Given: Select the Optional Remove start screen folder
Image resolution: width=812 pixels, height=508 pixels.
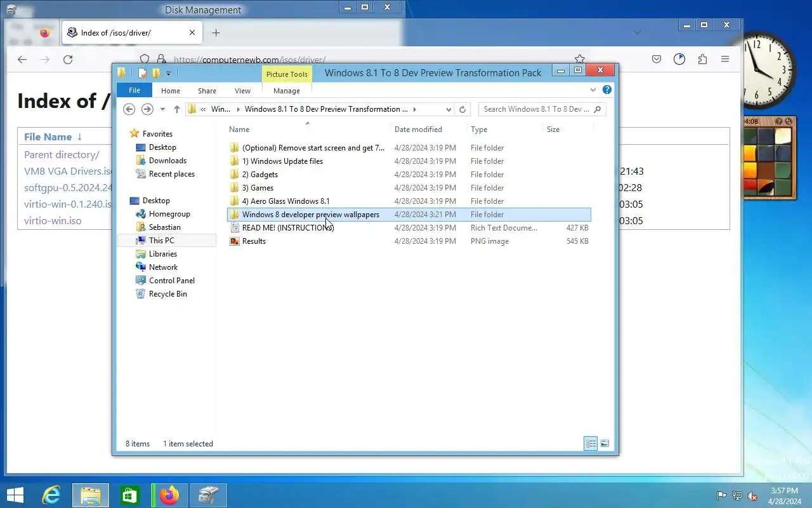Looking at the screenshot, I should (x=409, y=148).
